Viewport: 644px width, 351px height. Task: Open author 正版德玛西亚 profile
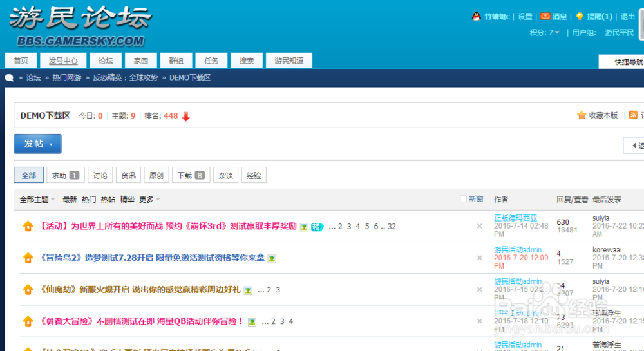click(x=515, y=218)
